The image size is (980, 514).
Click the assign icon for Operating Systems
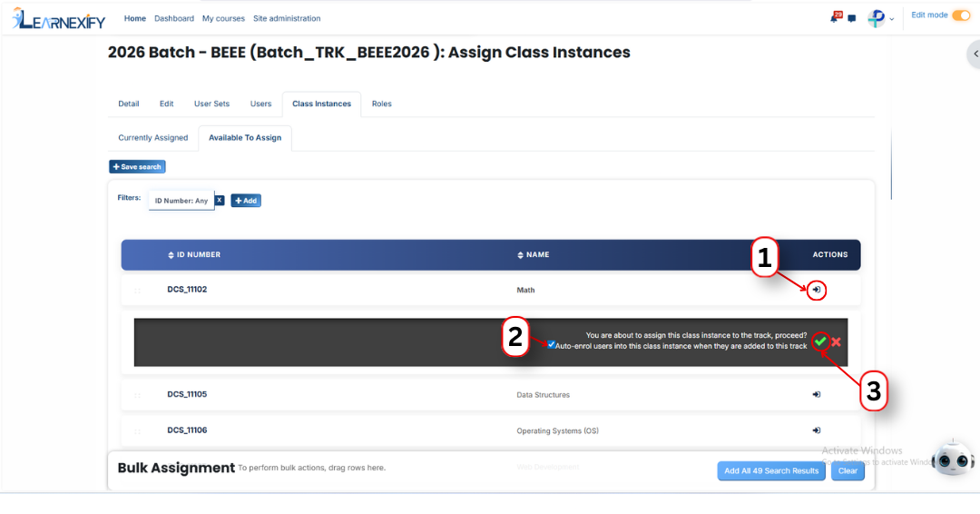(x=817, y=430)
